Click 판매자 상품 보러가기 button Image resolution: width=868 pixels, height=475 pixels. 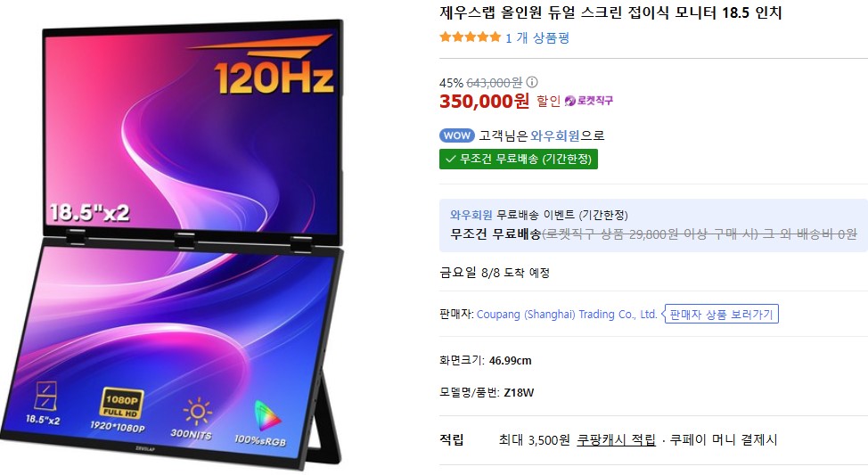click(x=721, y=315)
